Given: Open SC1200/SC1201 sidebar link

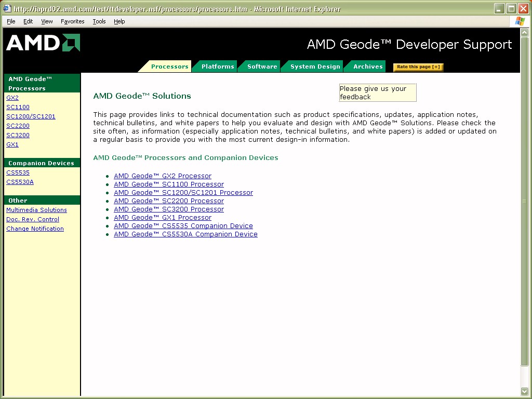Looking at the screenshot, I should pyautogui.click(x=31, y=116).
